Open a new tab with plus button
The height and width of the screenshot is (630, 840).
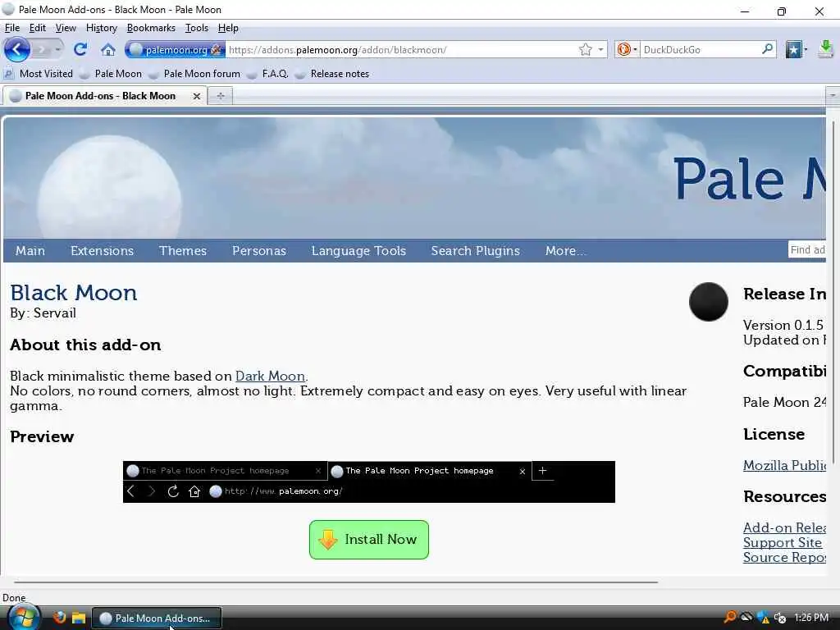pos(220,96)
